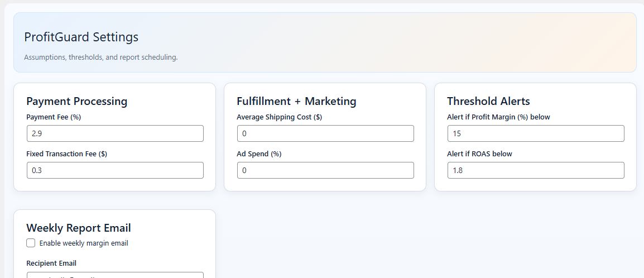Viewport: 644px width, 278px height.
Task: Click the Recipient Email input field
Action: [x=115, y=275]
